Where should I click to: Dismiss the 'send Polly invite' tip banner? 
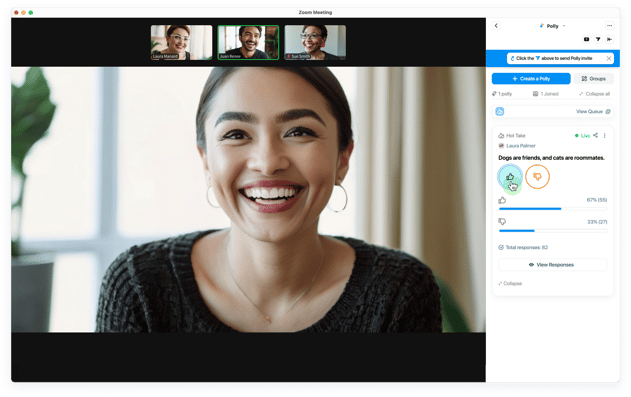pos(609,58)
